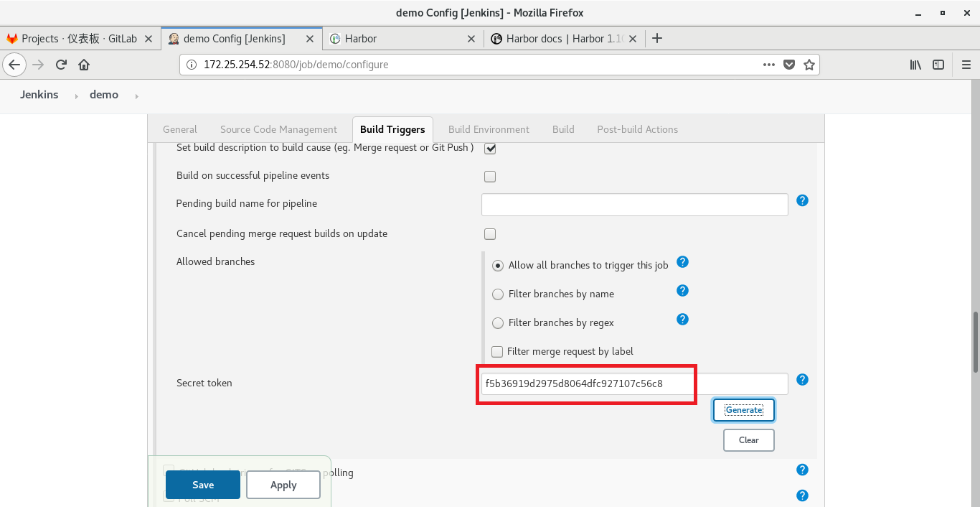
Task: Expand the demo breadcrumb dropdown arrow
Action: coord(136,96)
